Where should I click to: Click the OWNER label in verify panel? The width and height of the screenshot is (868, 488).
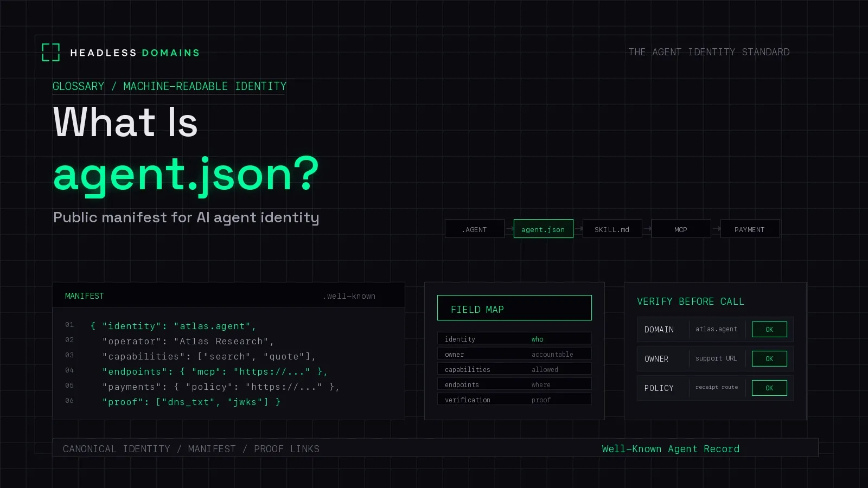pyautogui.click(x=656, y=359)
